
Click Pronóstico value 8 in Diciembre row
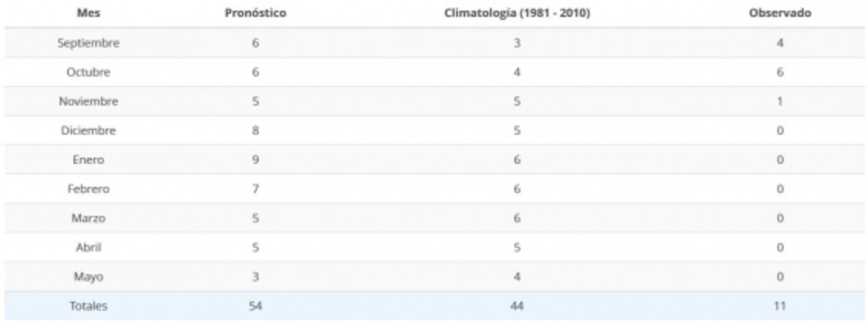pos(255,130)
